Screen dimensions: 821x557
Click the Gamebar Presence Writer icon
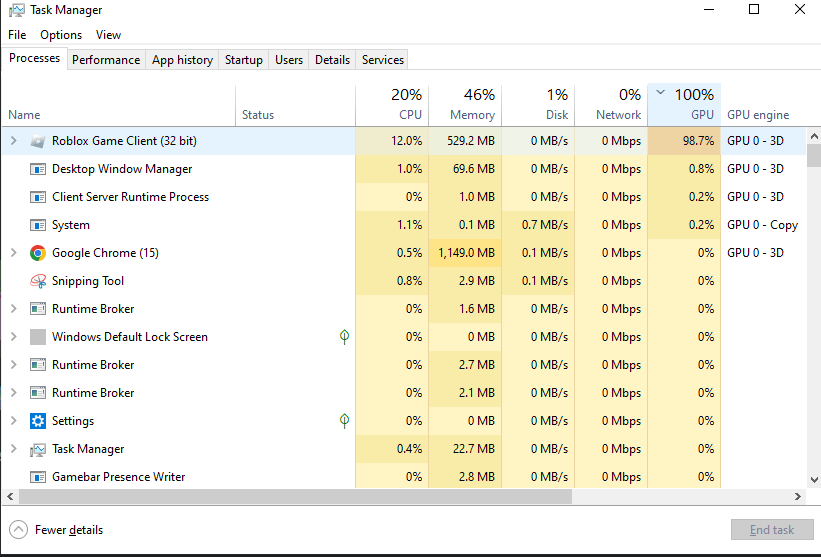coord(38,477)
